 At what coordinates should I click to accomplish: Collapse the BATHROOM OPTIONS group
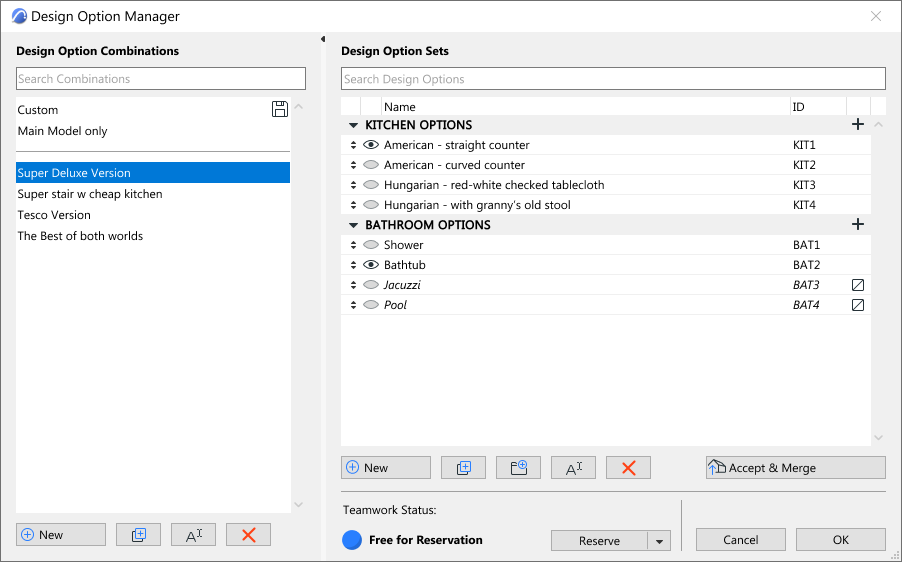click(353, 225)
